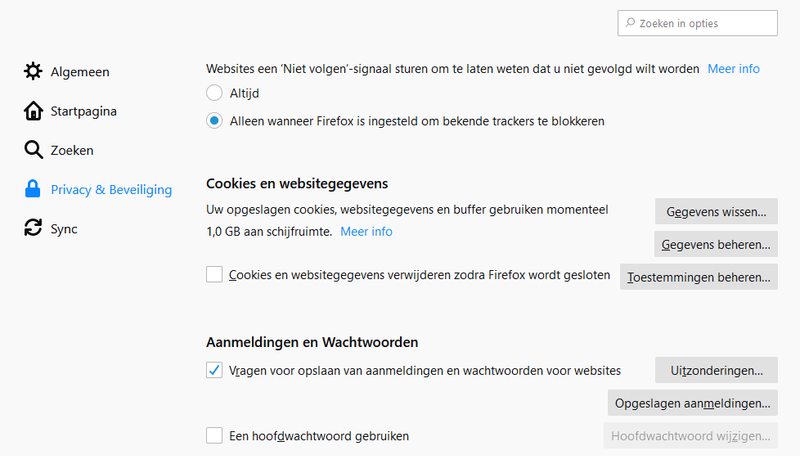Open Gegevens beheren dialog
Viewport: 800px width, 456px height.
716,244
